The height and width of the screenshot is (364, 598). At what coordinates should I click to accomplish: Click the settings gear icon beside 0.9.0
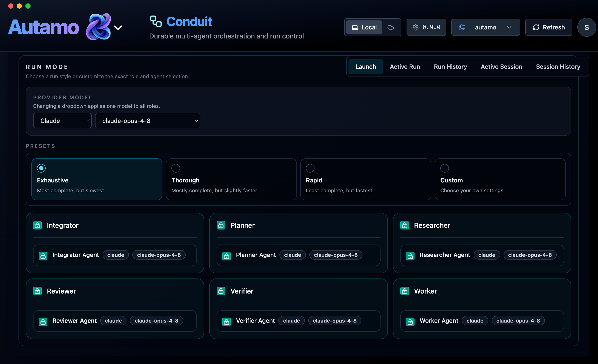[x=416, y=27]
